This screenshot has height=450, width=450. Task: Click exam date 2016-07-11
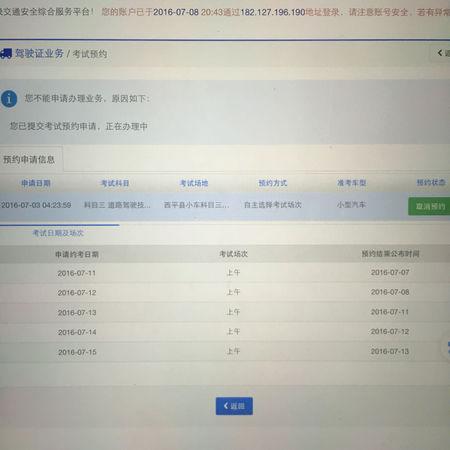point(77,273)
